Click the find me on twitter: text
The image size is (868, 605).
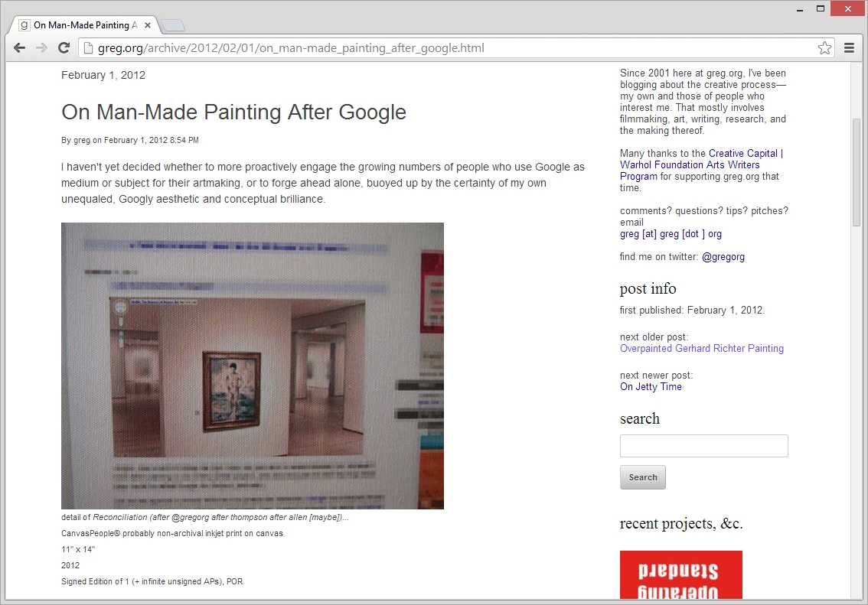tap(659, 257)
